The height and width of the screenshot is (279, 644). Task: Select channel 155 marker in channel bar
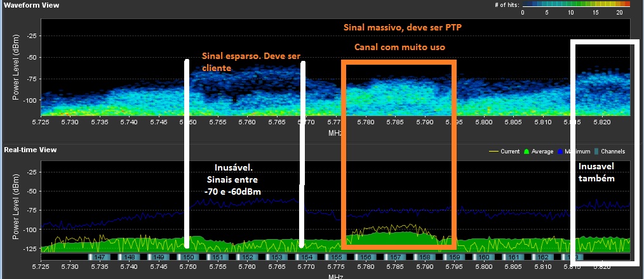337,257
